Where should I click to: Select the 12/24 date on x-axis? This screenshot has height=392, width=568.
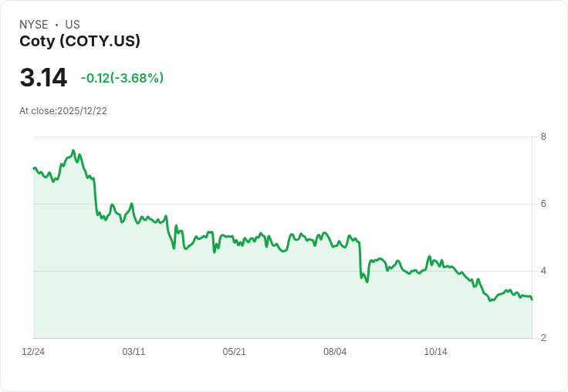click(x=33, y=352)
